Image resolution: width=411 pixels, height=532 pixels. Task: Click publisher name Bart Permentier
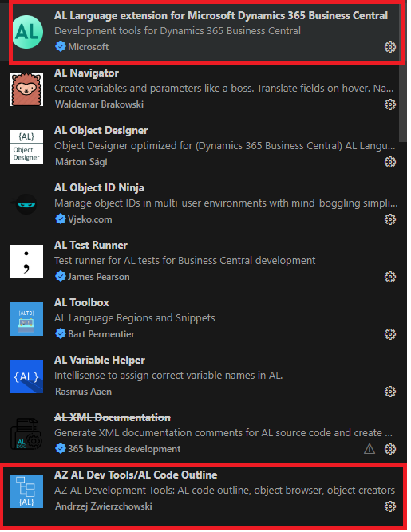[101, 334]
